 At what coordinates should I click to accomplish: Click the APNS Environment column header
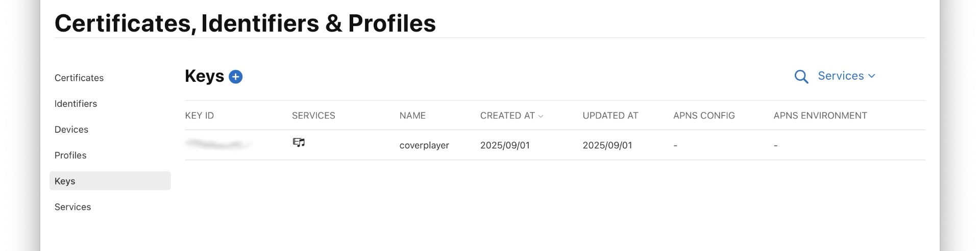(820, 116)
